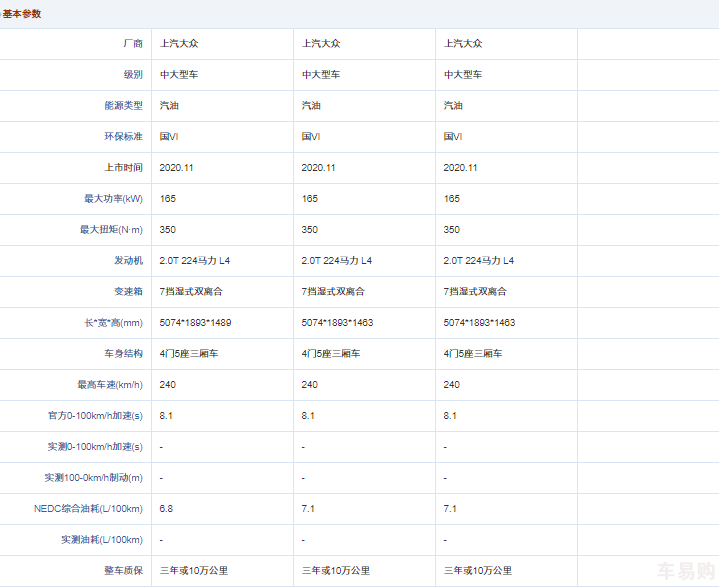The image size is (719, 587).
Task: Click the 车身结构 row label
Action: click(123, 354)
